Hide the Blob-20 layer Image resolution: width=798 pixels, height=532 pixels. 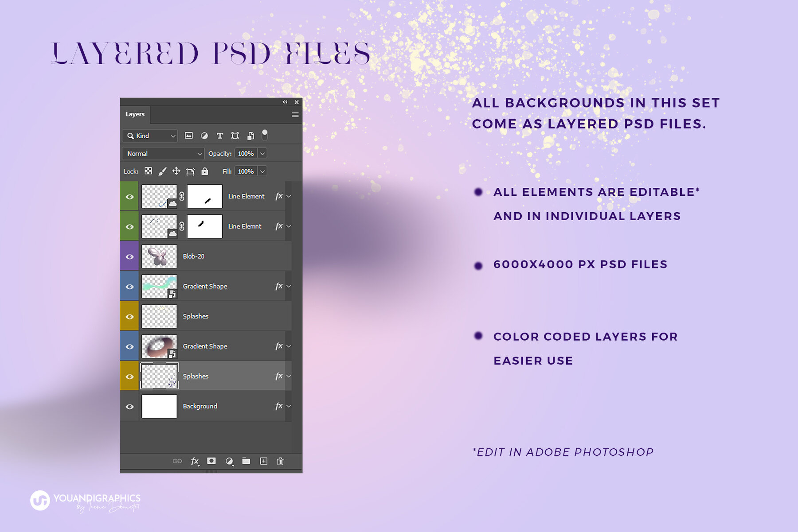129,257
